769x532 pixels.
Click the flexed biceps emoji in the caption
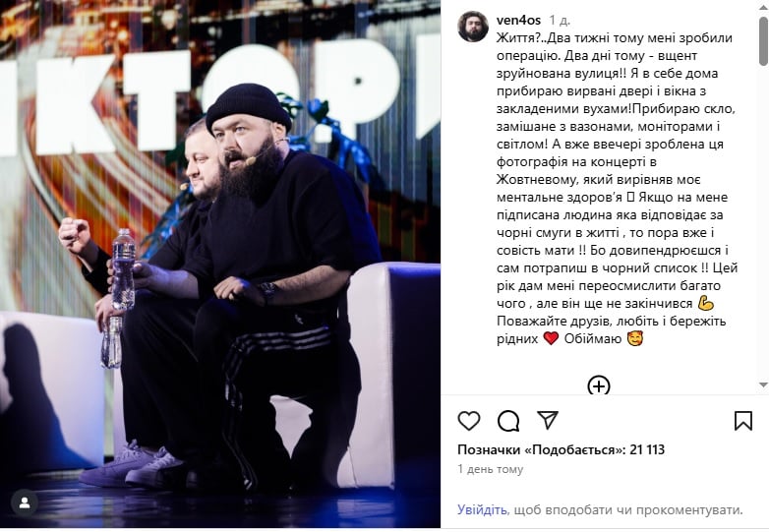[705, 303]
